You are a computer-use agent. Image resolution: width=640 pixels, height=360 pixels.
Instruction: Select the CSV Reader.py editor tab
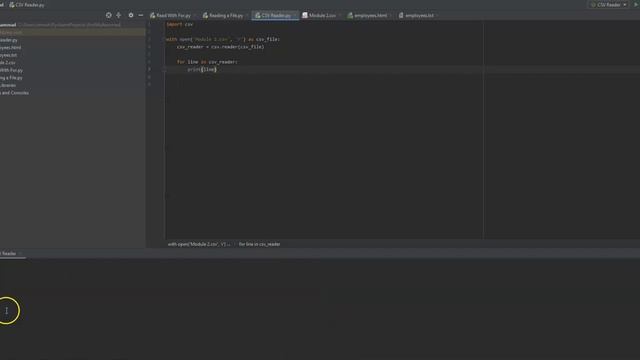(x=276, y=16)
